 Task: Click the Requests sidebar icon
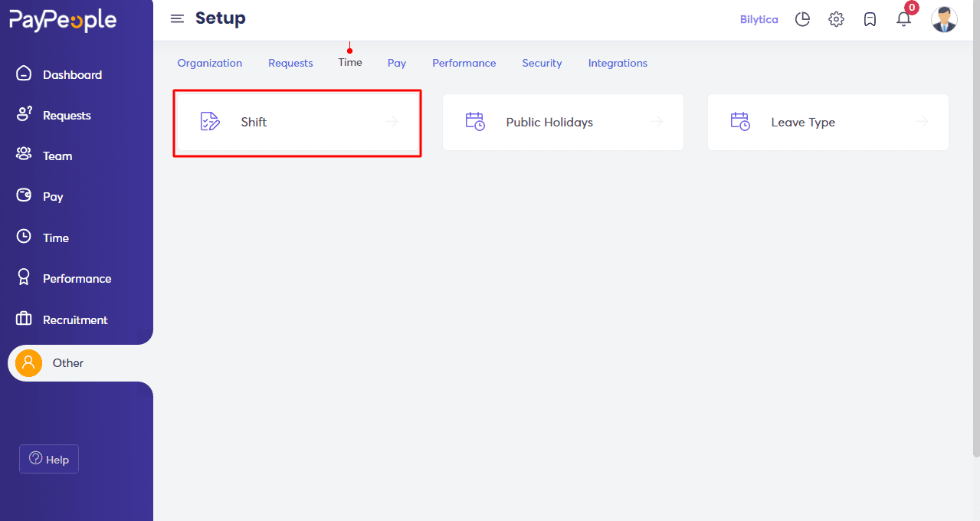pyautogui.click(x=24, y=114)
